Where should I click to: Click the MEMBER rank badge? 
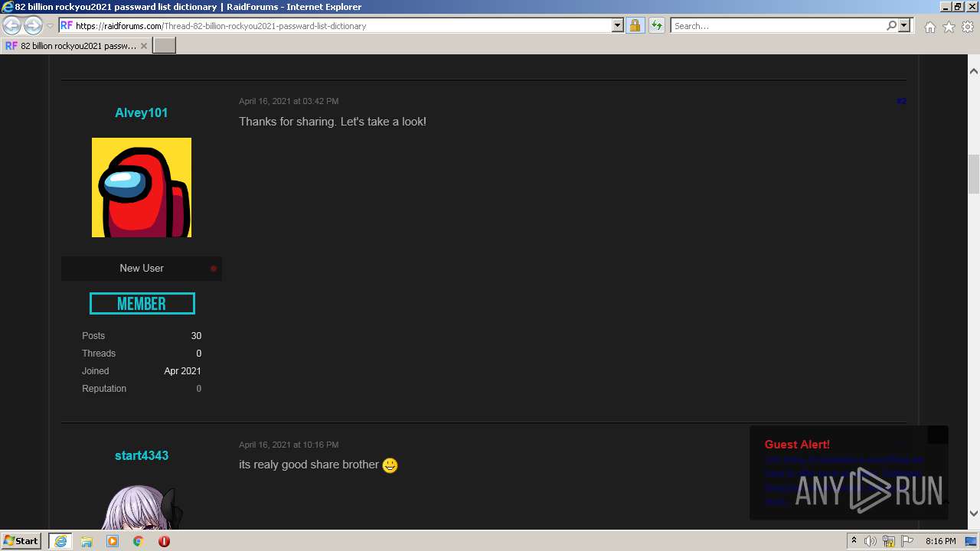point(142,304)
